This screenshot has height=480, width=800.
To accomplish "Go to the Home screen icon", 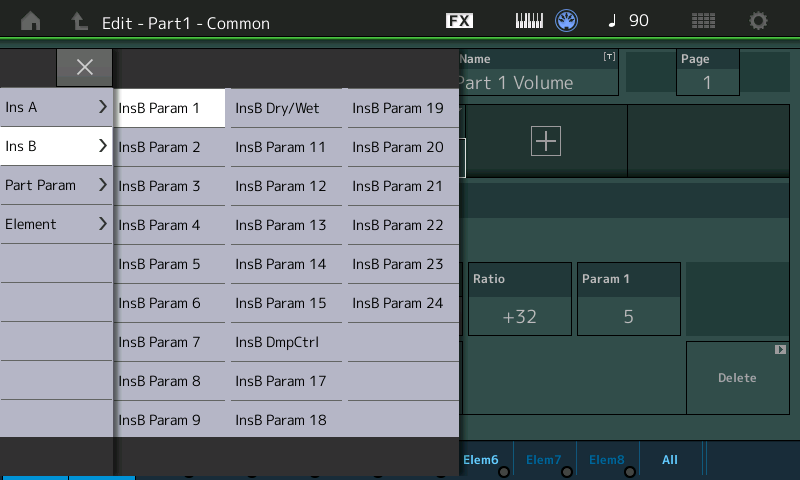I will [31, 21].
